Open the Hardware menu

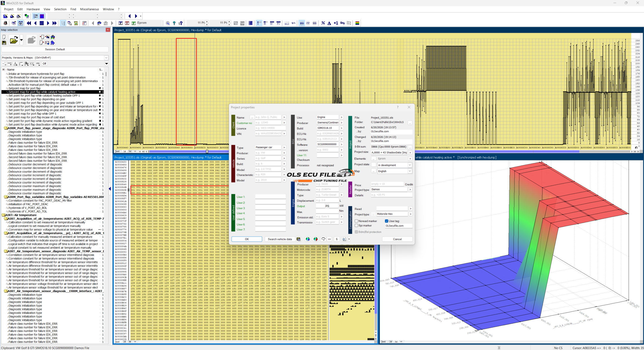coord(33,9)
